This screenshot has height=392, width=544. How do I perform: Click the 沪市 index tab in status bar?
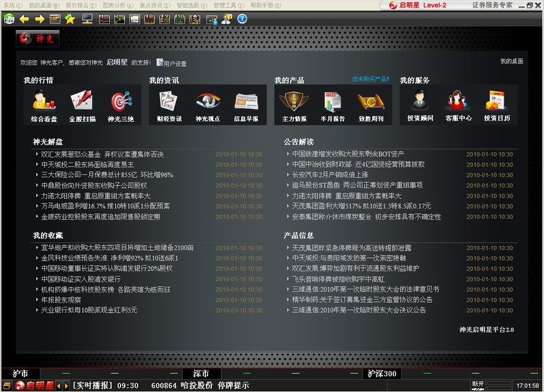pyautogui.click(x=20, y=374)
